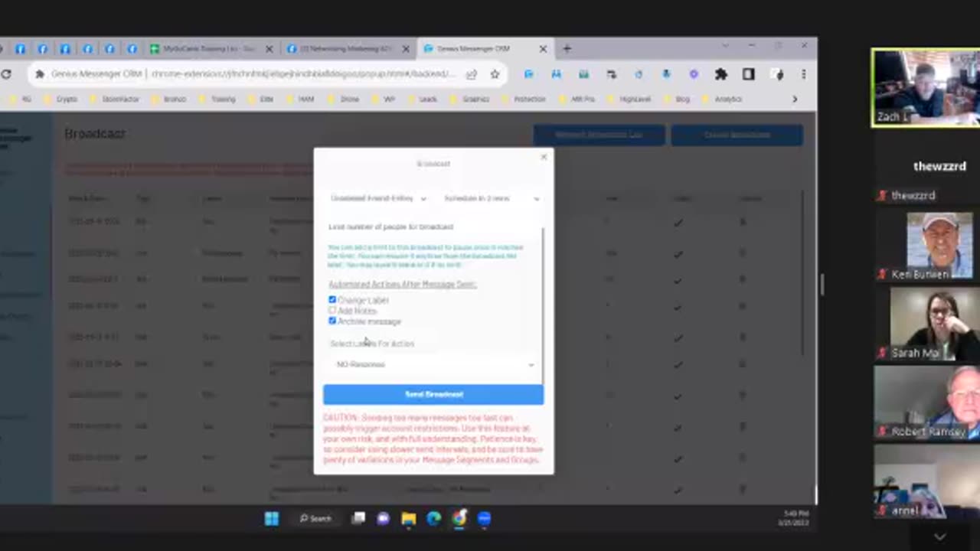Screen dimensions: 980x551
Task: Click the blue extension icon after the star
Action: tap(528, 74)
